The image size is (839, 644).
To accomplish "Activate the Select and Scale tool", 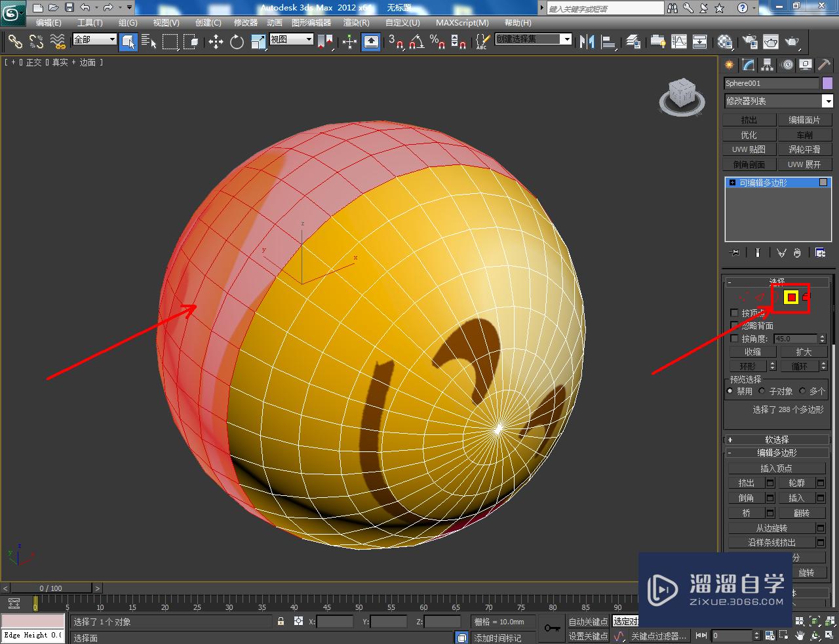I will pos(258,42).
